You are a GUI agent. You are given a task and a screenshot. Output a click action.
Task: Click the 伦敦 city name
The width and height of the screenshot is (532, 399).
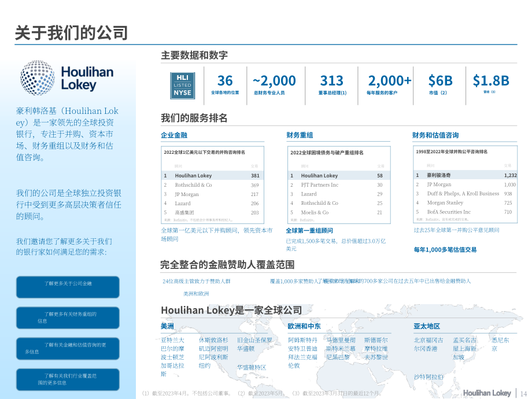tap(294, 365)
